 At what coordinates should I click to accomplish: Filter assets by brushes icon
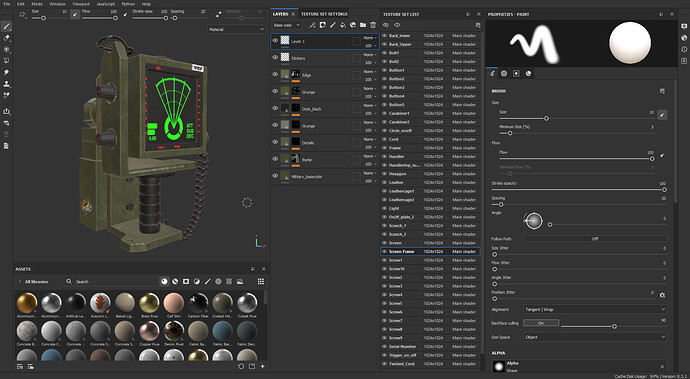pyautogui.click(x=207, y=281)
